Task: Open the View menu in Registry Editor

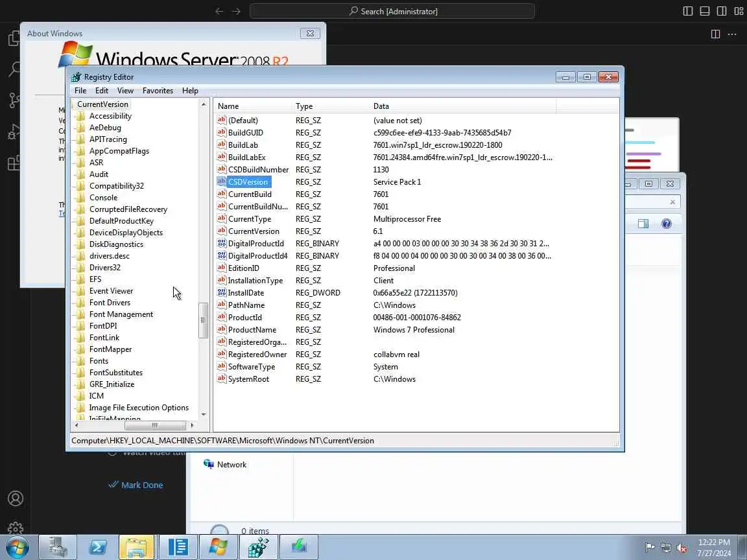Action: 125,91
